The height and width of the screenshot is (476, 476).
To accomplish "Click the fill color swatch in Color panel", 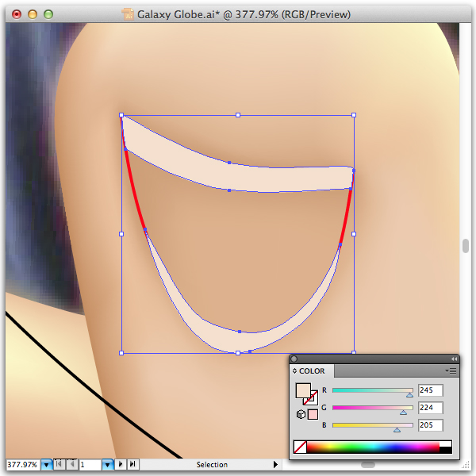I will pyautogui.click(x=303, y=390).
